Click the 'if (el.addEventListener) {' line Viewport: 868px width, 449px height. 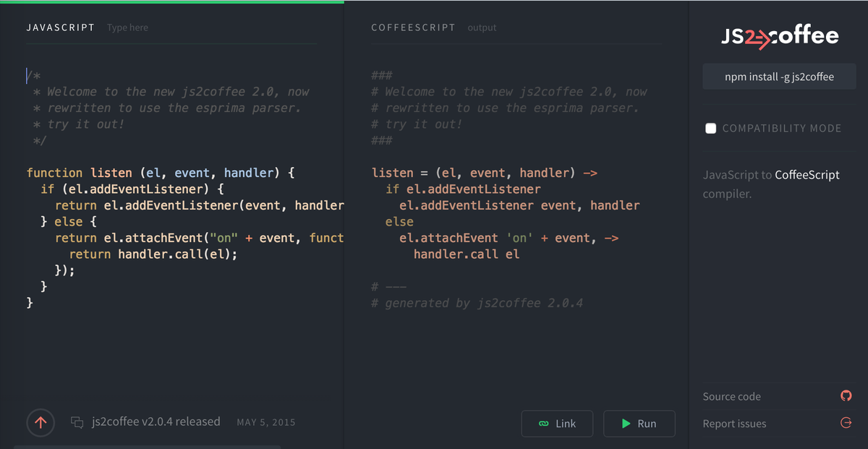133,189
